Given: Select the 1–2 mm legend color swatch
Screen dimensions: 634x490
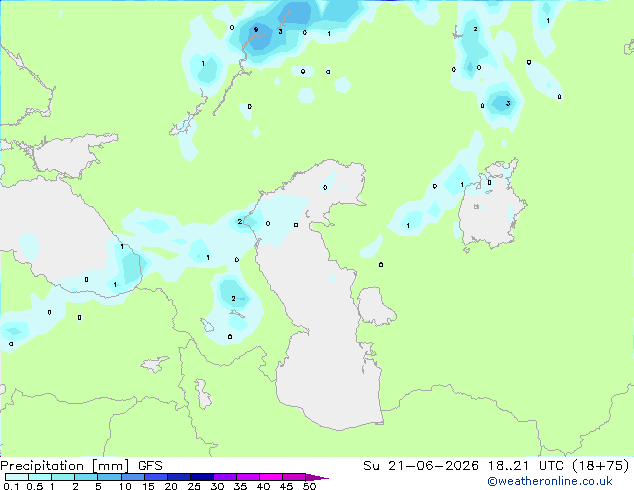Looking at the screenshot, I should click(63, 477).
